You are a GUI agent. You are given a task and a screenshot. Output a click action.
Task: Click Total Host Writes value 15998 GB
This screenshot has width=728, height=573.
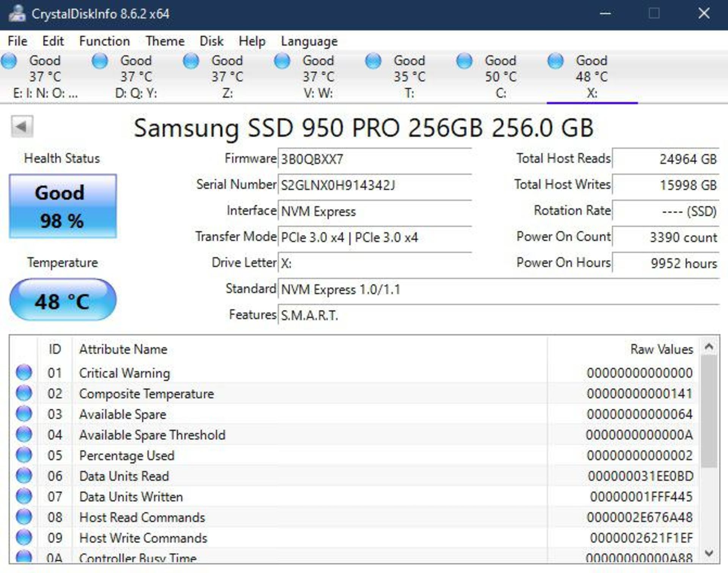point(666,185)
